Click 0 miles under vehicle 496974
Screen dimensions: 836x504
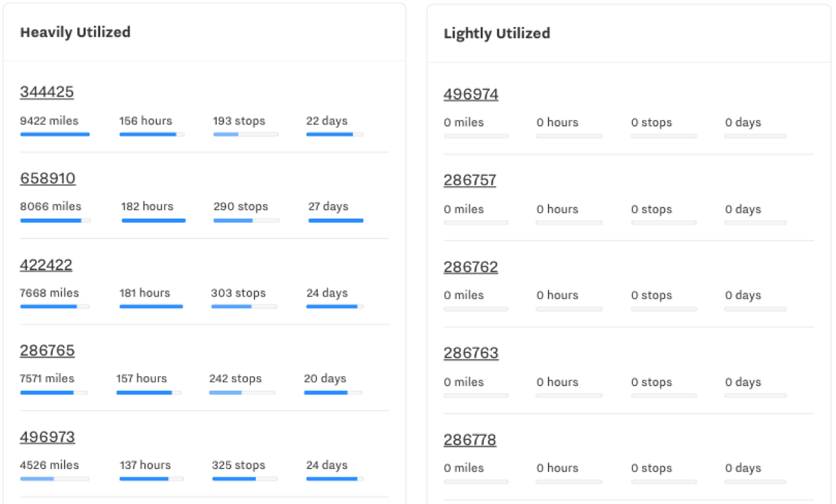(x=463, y=123)
